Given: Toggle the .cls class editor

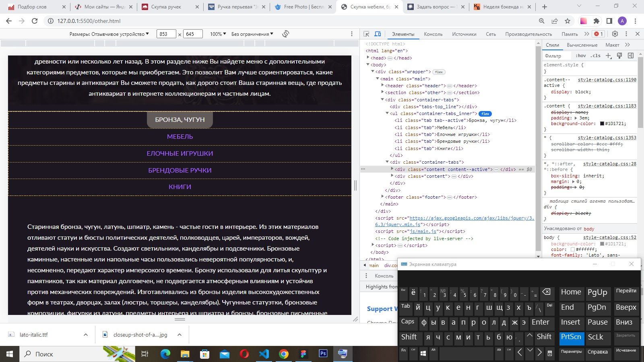Looking at the screenshot, I should coord(595,56).
